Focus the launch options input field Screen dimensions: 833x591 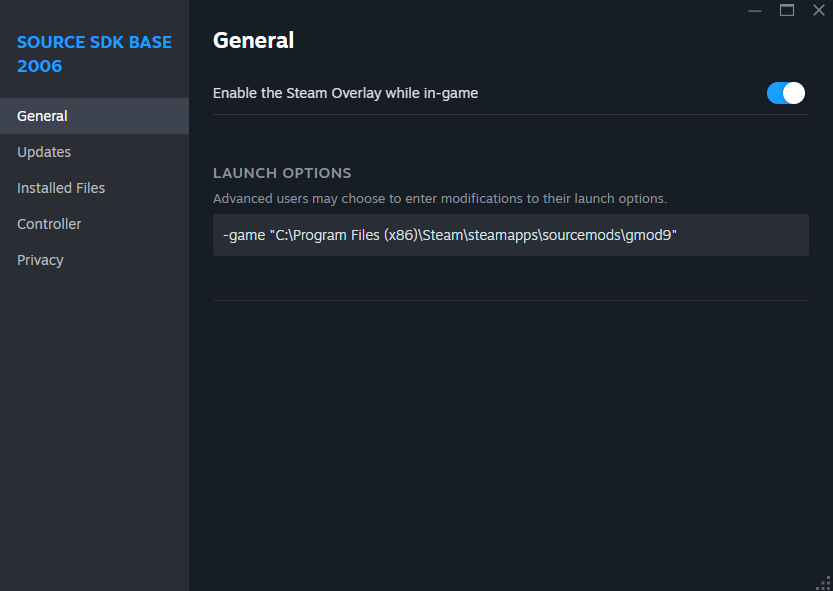[510, 235]
